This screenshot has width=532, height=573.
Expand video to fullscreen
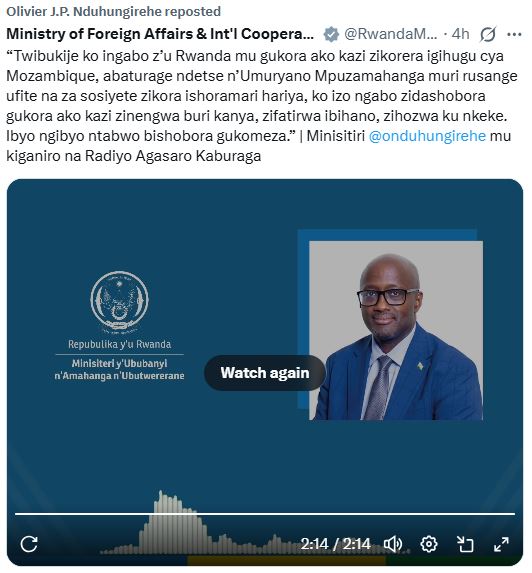501,544
